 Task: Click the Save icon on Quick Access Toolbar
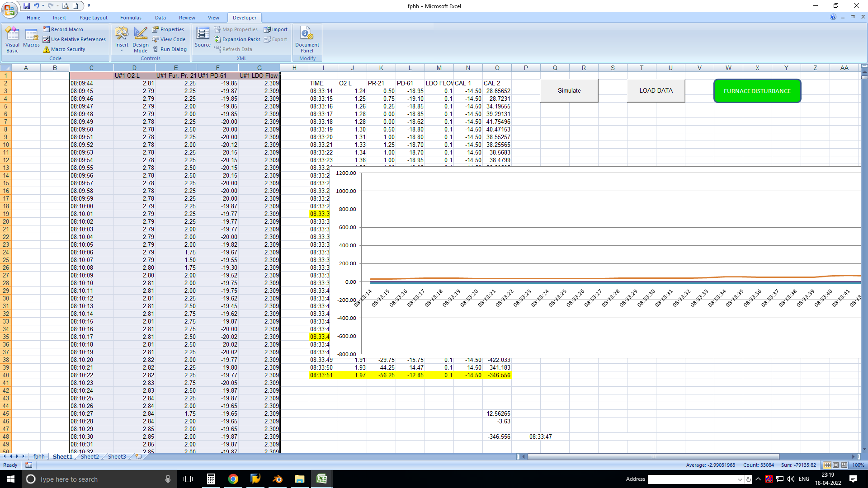click(x=26, y=6)
